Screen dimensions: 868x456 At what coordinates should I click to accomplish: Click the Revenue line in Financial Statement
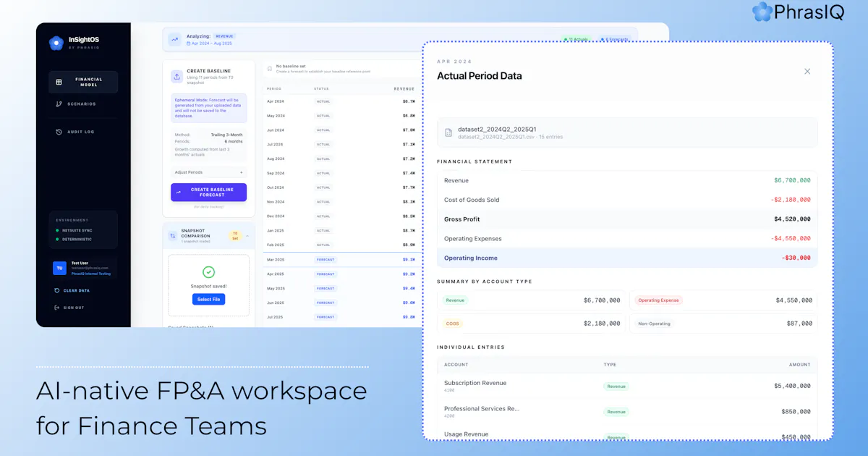tap(627, 180)
